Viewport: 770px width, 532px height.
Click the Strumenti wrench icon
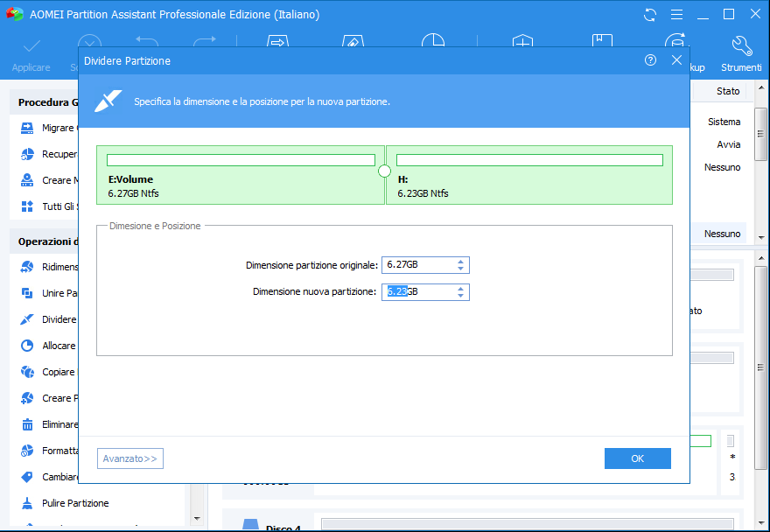[741, 45]
